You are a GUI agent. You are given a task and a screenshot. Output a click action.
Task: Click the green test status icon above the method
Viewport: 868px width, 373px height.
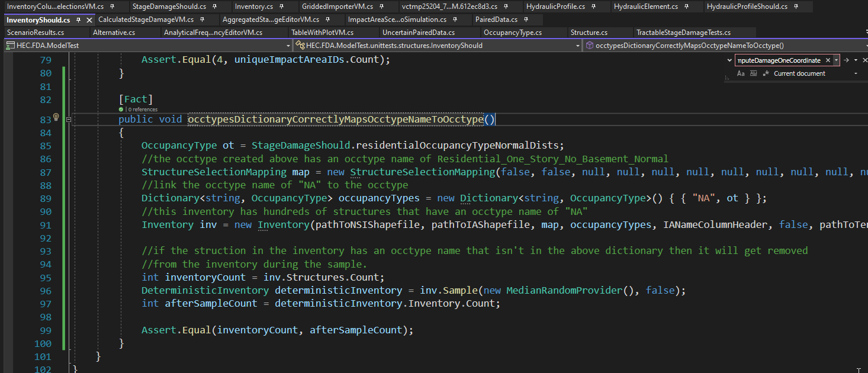pos(121,110)
